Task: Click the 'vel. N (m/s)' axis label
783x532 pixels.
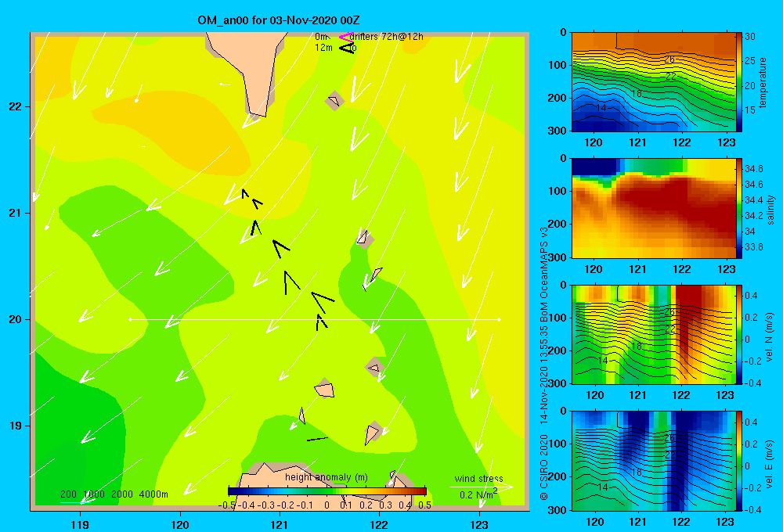Action: [x=770, y=337]
